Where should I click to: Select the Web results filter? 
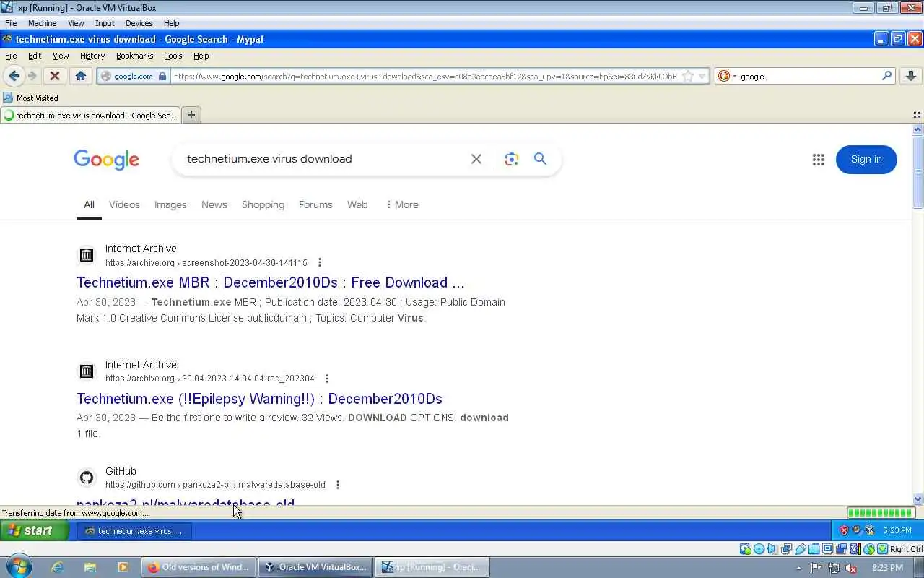coord(357,204)
